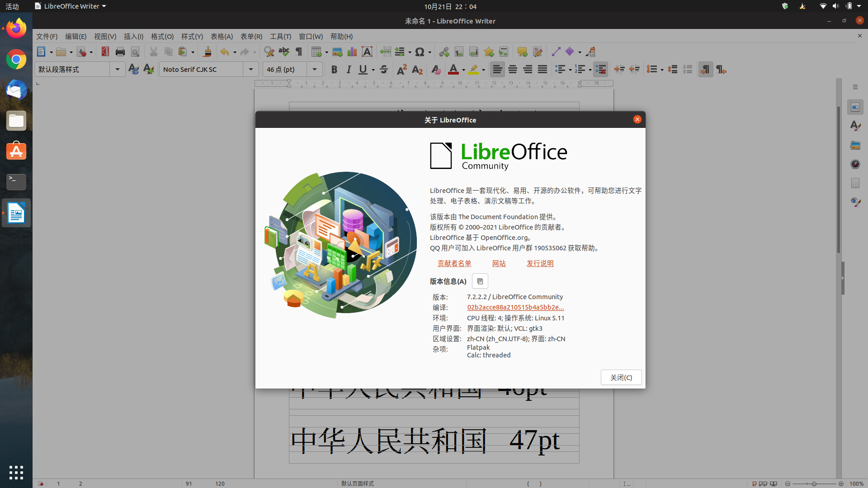
Task: Open the Gallery deck in the sidebar
Action: (x=855, y=145)
